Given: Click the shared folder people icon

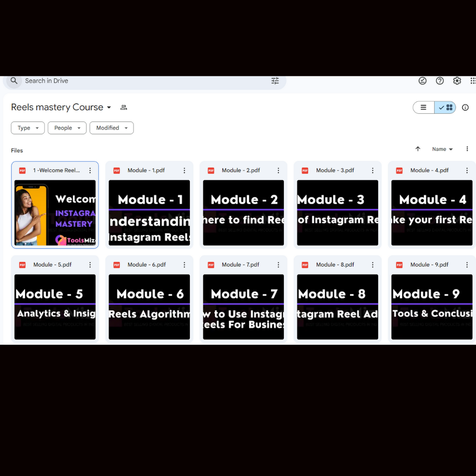Looking at the screenshot, I should [x=123, y=108].
